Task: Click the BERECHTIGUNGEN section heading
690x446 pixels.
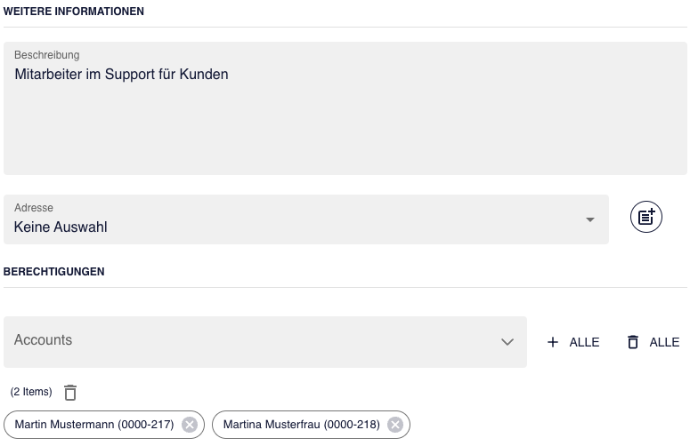Action: pyautogui.click(x=54, y=271)
